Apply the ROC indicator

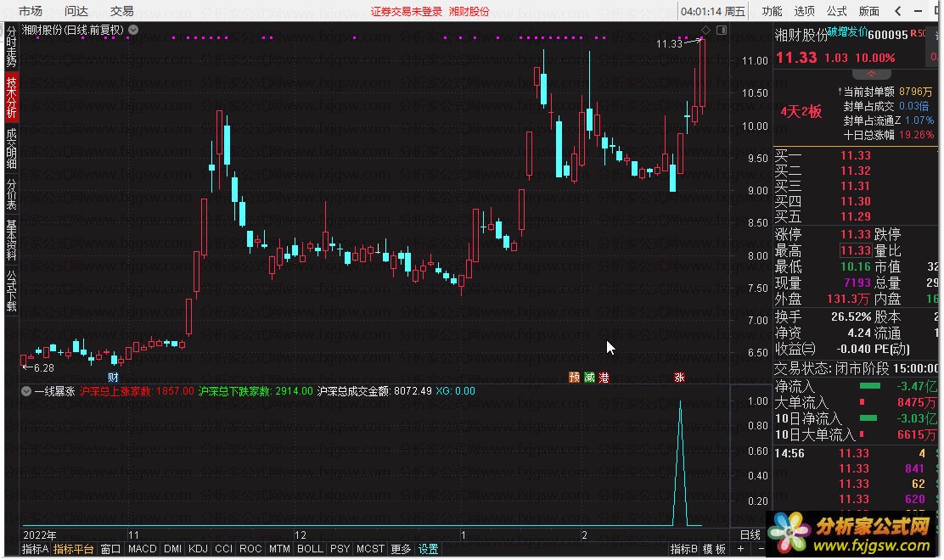(x=250, y=549)
